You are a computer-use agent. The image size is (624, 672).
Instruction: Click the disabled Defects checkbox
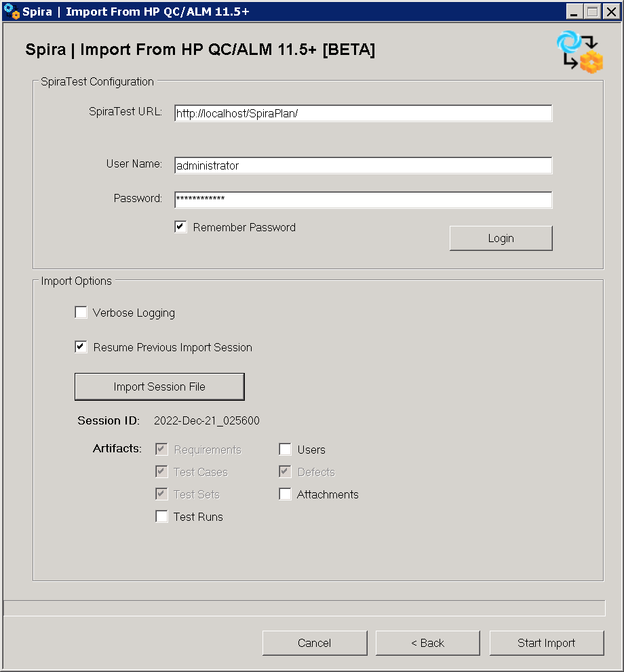point(286,472)
